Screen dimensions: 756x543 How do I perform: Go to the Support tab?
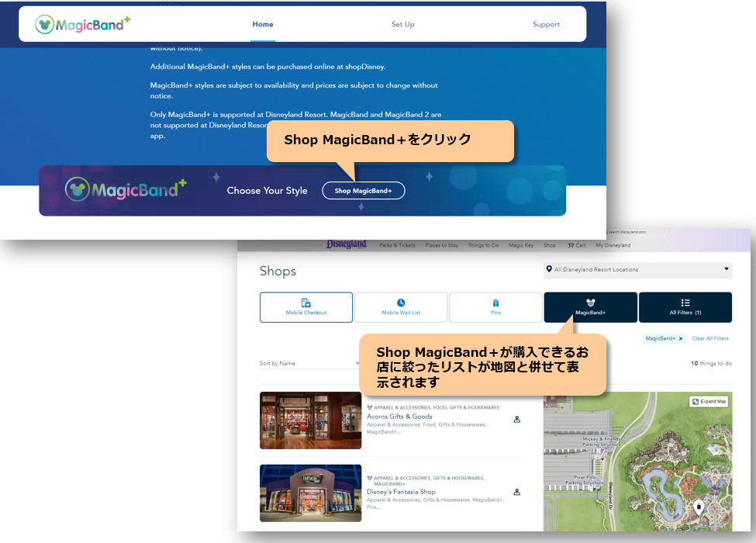[546, 24]
